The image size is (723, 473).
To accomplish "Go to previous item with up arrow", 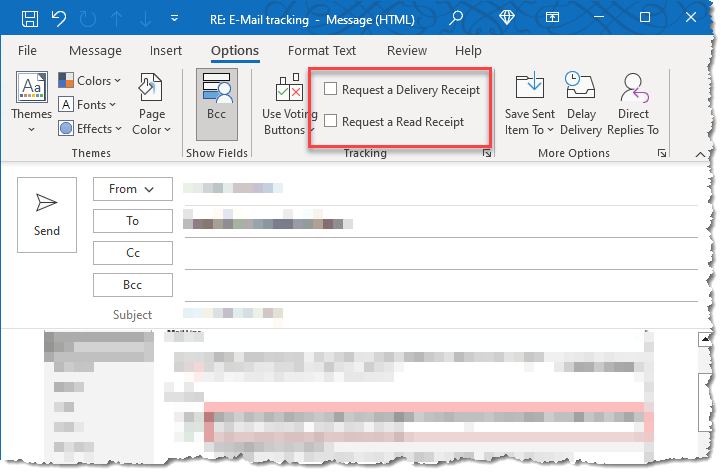I will pyautogui.click(x=117, y=19).
